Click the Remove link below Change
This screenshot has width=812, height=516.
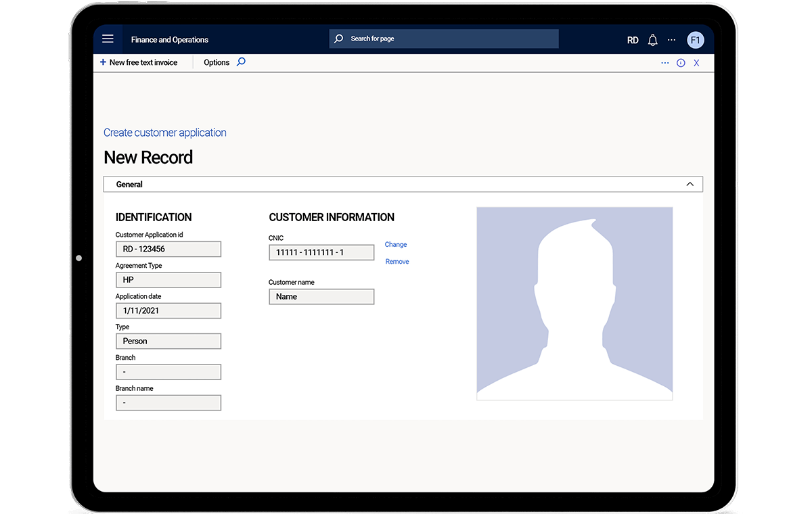[397, 261]
